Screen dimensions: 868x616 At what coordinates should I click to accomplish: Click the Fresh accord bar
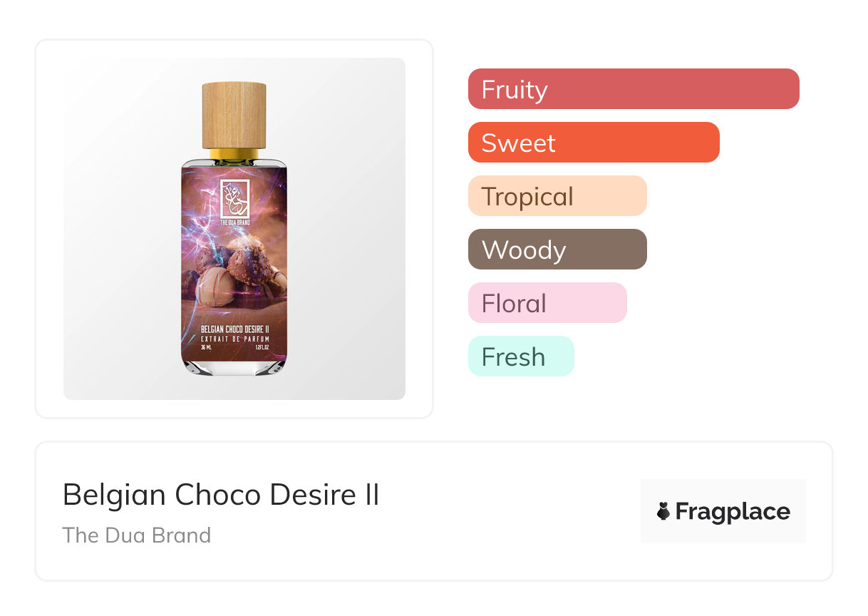520,356
